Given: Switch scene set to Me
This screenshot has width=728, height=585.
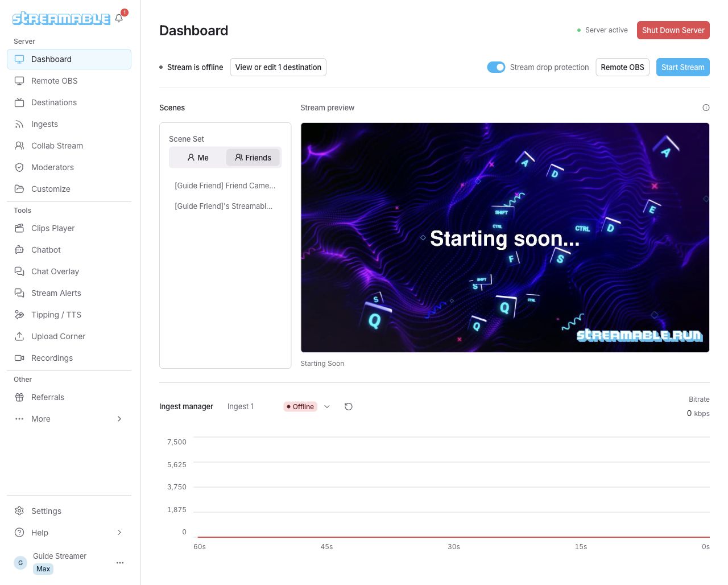Looking at the screenshot, I should coord(198,158).
